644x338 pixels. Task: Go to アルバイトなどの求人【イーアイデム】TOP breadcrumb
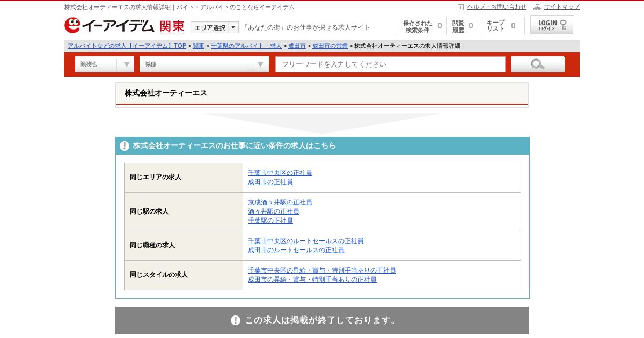coord(127,46)
